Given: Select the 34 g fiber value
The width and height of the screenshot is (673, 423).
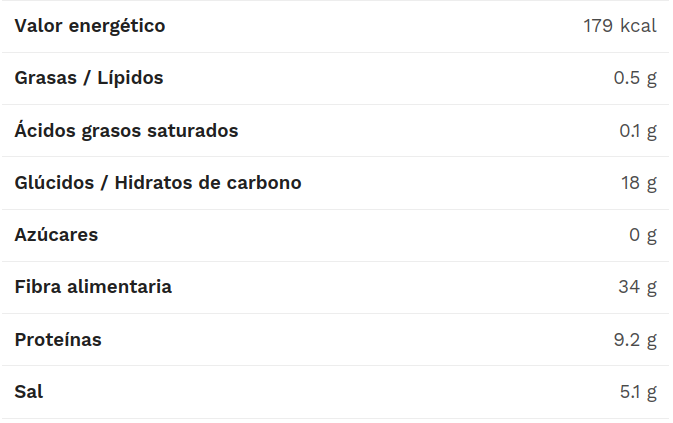Looking at the screenshot, I should coord(637,287).
